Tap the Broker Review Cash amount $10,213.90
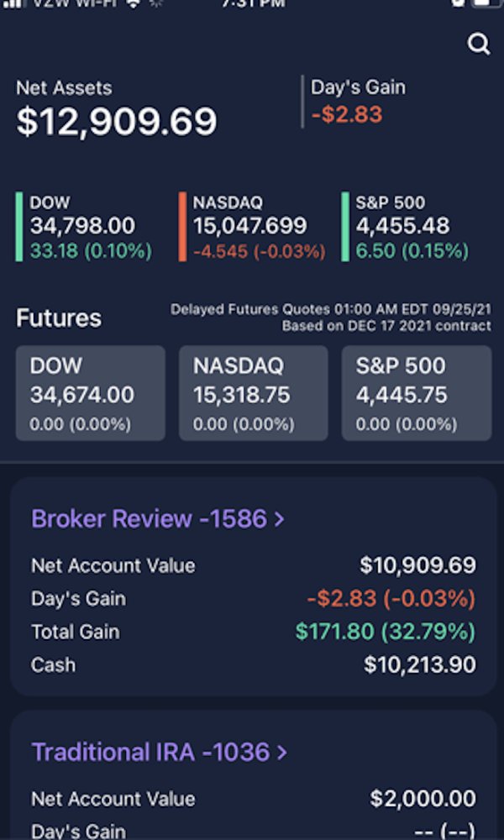This screenshot has width=504, height=840. coord(419,665)
